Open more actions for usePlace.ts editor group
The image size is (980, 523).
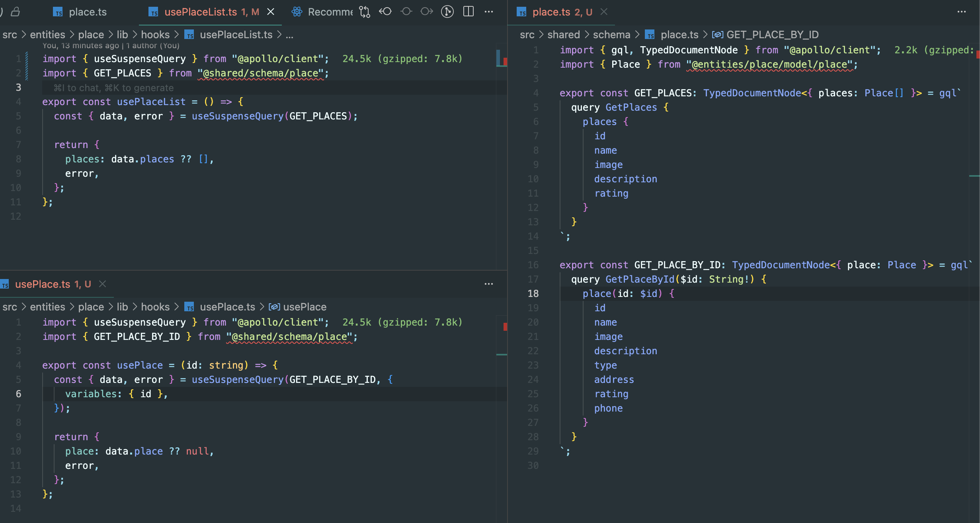(489, 284)
